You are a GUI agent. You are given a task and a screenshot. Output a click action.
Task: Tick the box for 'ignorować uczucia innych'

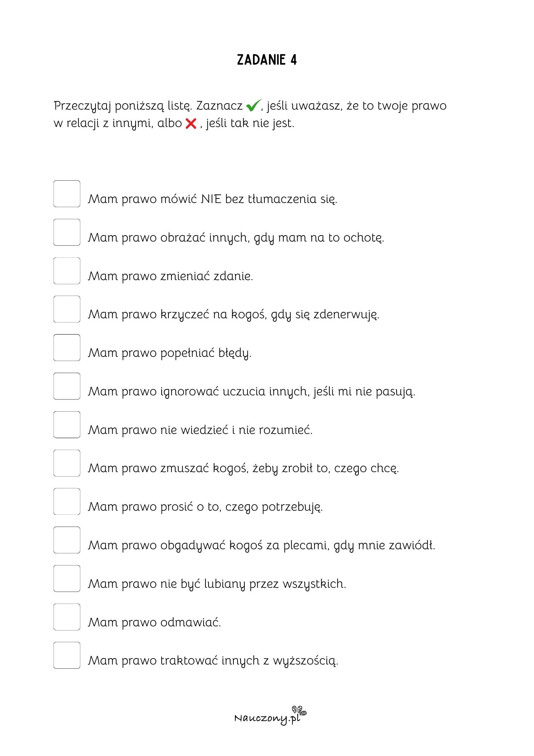click(x=67, y=386)
